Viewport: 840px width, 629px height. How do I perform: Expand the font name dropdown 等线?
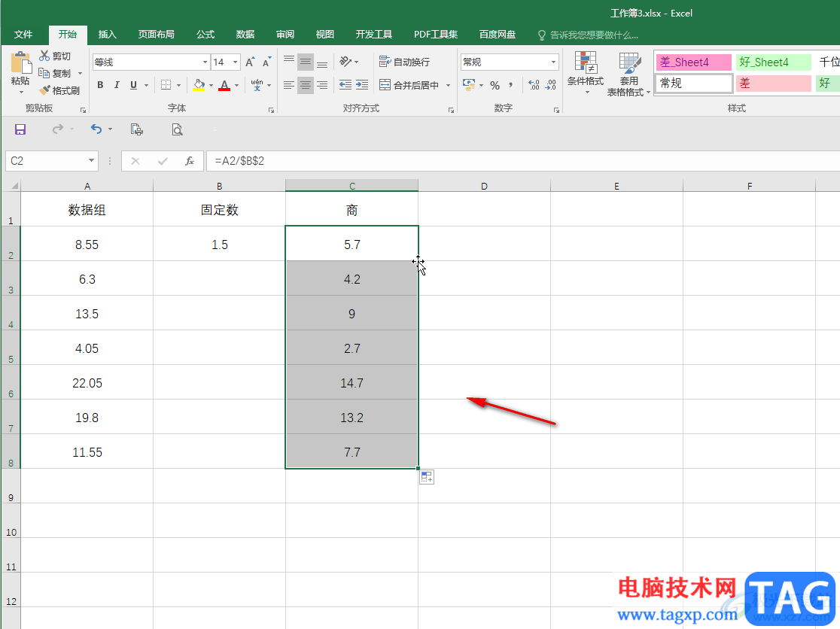tap(205, 62)
